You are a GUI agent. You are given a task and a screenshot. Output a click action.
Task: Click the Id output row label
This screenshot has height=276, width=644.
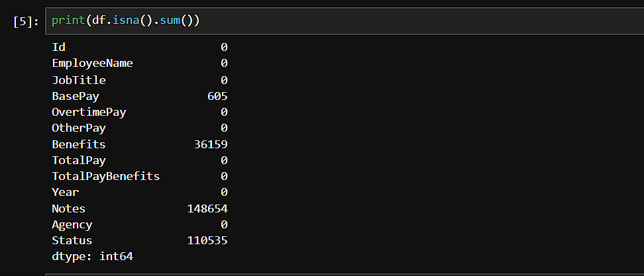click(58, 48)
